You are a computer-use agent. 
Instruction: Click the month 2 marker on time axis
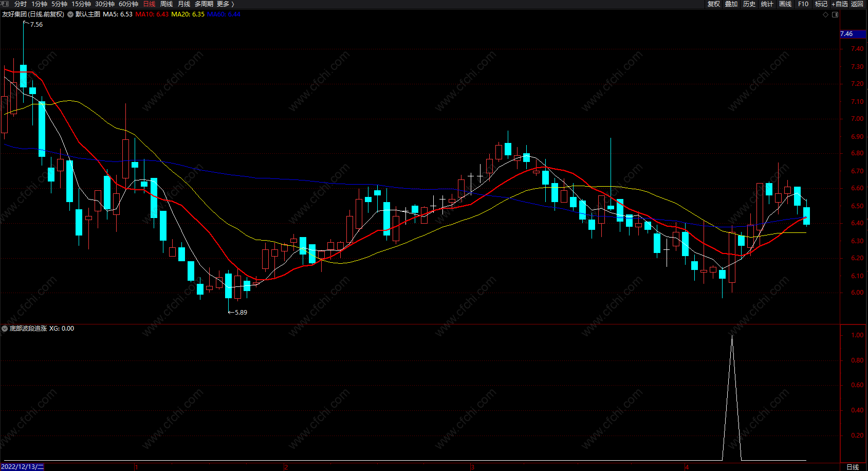pyautogui.click(x=286, y=467)
